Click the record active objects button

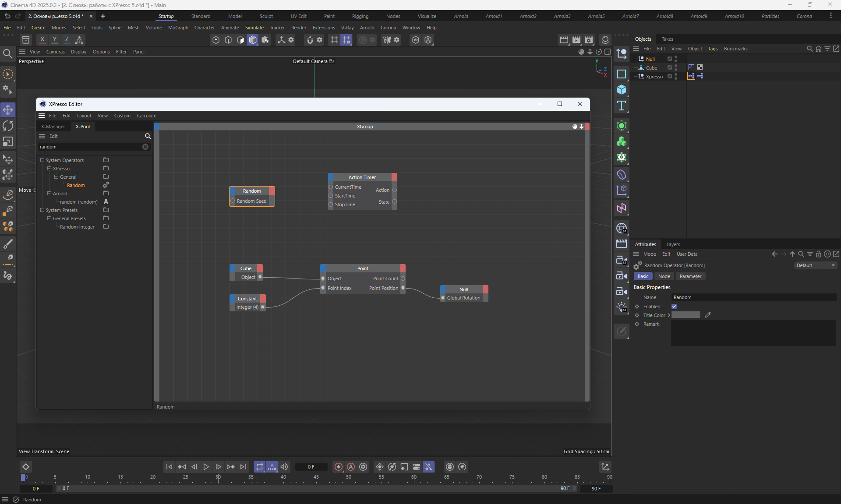338,467
